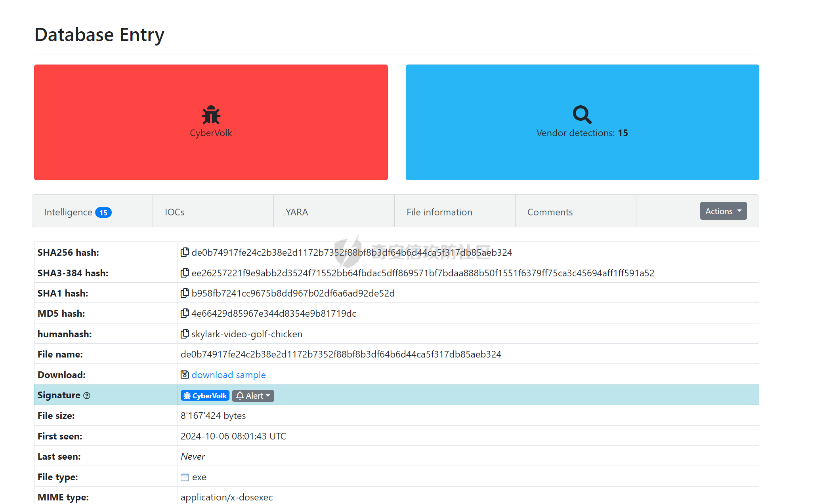Go to the File information tab

click(x=439, y=212)
